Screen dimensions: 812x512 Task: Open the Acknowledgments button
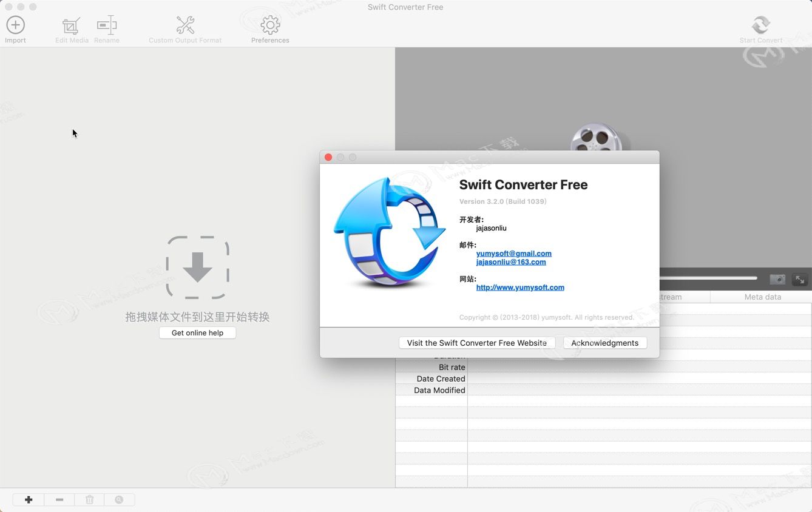click(605, 343)
